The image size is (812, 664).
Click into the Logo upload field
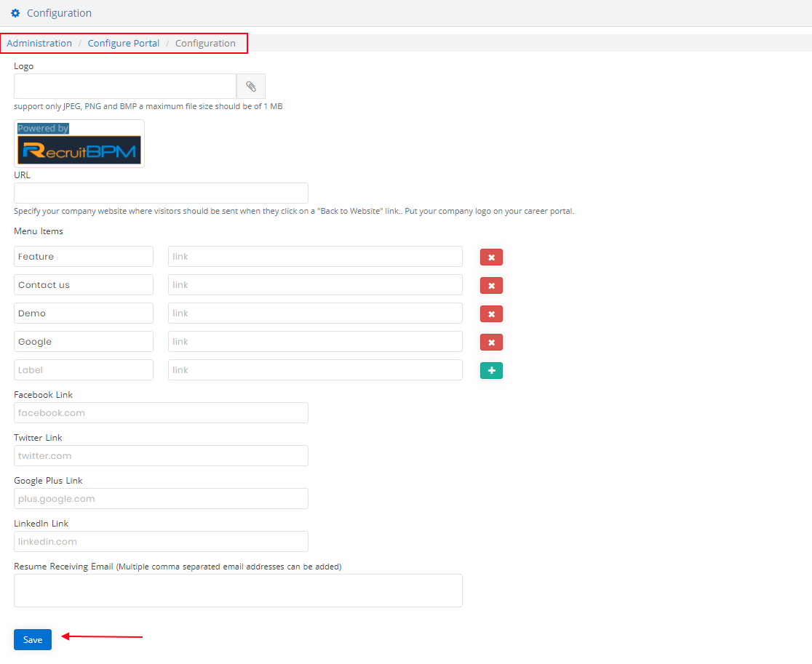[124, 86]
